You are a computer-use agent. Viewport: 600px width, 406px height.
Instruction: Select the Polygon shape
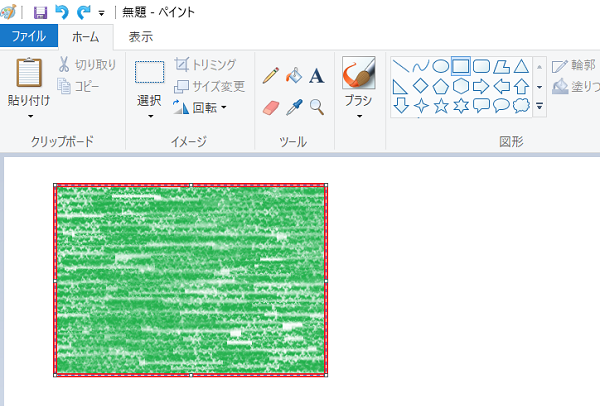click(501, 66)
